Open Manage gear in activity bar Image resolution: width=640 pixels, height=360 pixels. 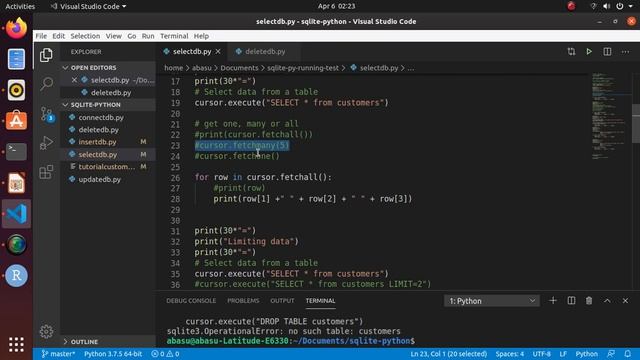(46, 331)
